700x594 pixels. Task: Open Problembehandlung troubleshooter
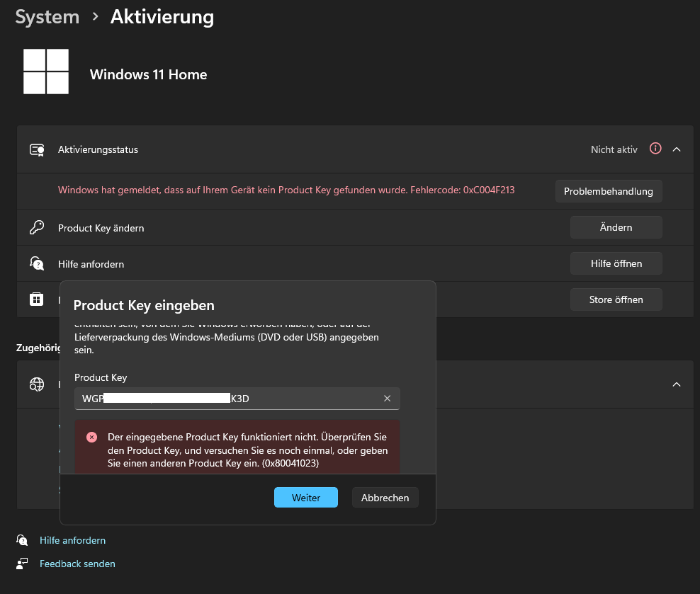coord(608,191)
